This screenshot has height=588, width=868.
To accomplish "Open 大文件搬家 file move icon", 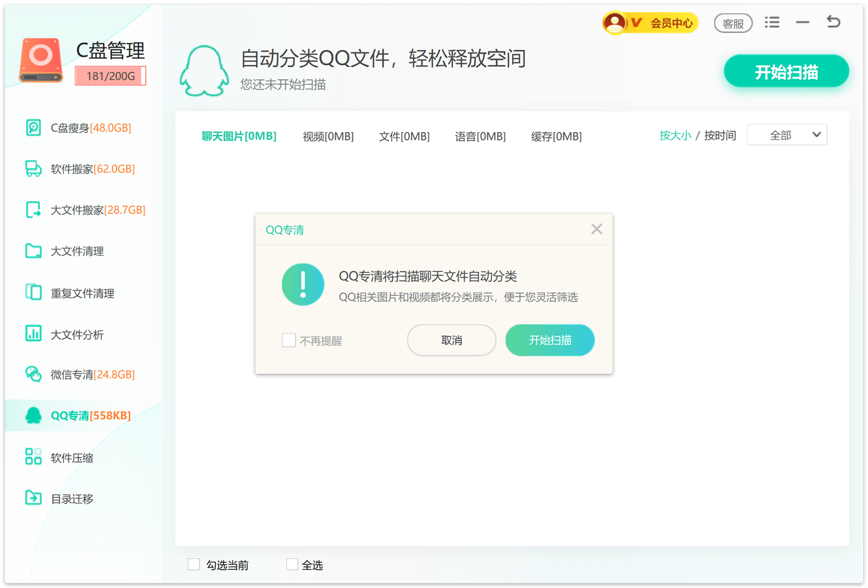I will click(33, 210).
